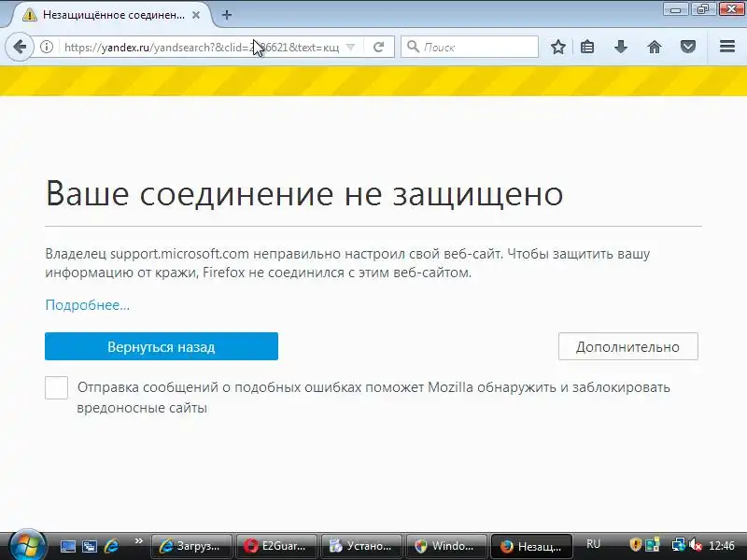The height and width of the screenshot is (560, 747).
Task: Switch to Устано... taskbar window
Action: pos(361,546)
